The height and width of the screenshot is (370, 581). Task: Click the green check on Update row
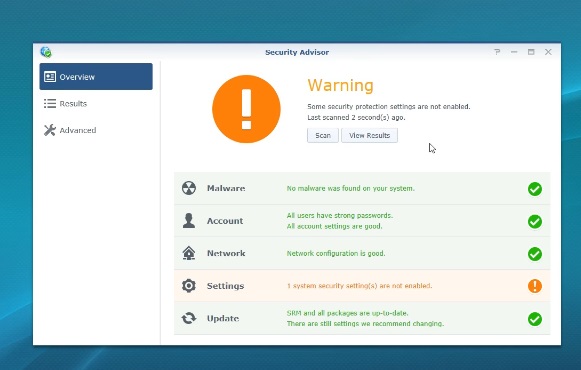click(x=535, y=319)
